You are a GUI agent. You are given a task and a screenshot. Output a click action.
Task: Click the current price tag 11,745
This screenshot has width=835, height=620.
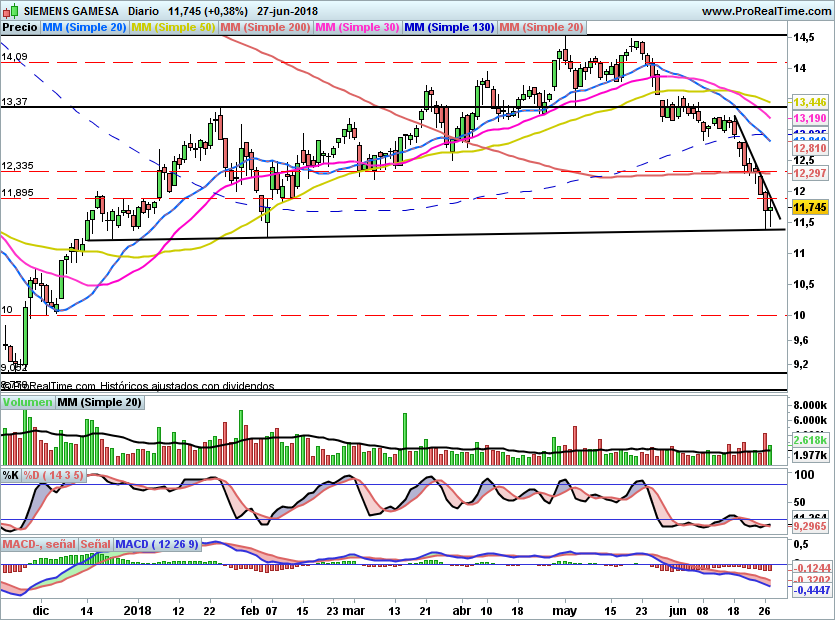point(808,207)
